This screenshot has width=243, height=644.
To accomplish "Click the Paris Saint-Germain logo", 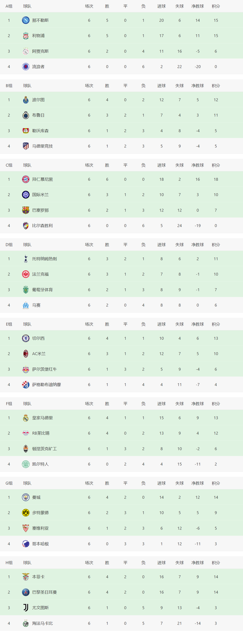I will 25,592.
